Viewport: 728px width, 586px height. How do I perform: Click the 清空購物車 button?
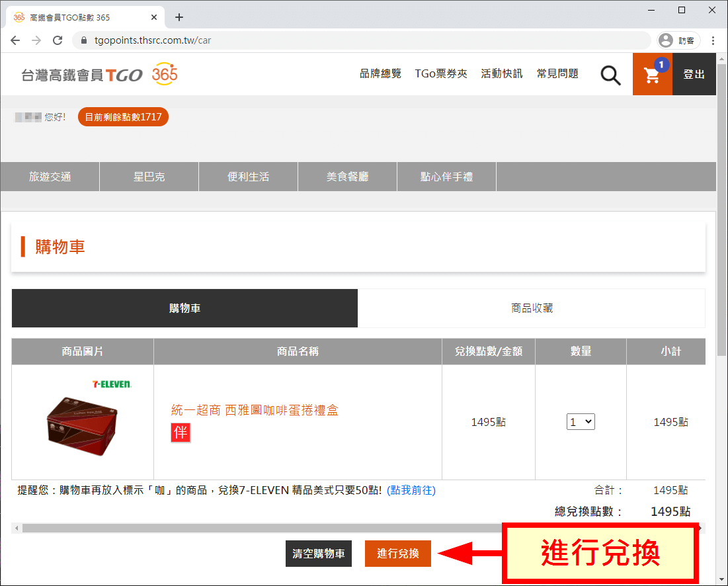[x=319, y=554]
